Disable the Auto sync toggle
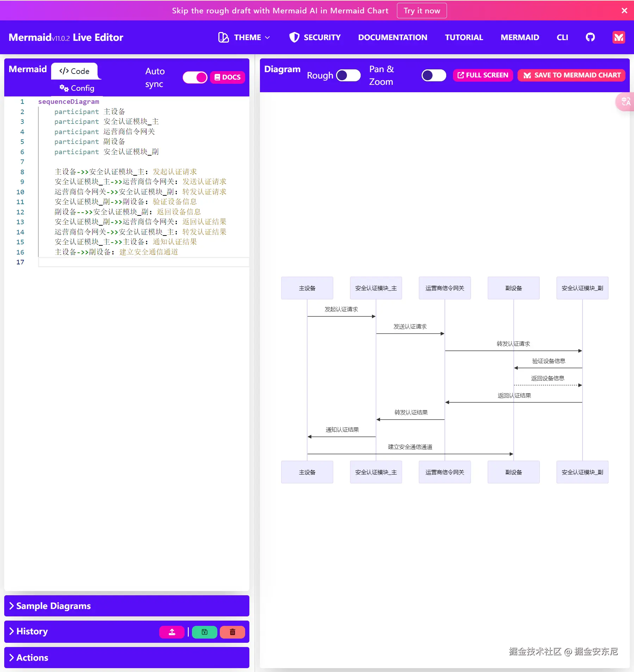This screenshot has width=634, height=672. click(x=195, y=77)
